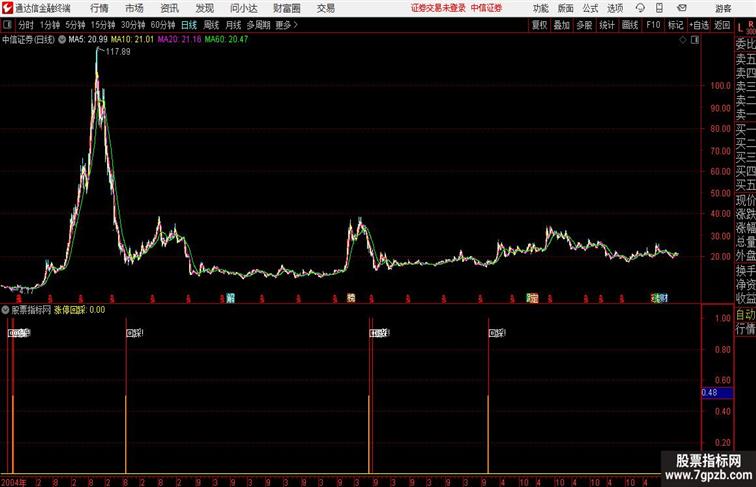Select the 日线 daily period tab
The image size is (756, 487).
tap(189, 25)
